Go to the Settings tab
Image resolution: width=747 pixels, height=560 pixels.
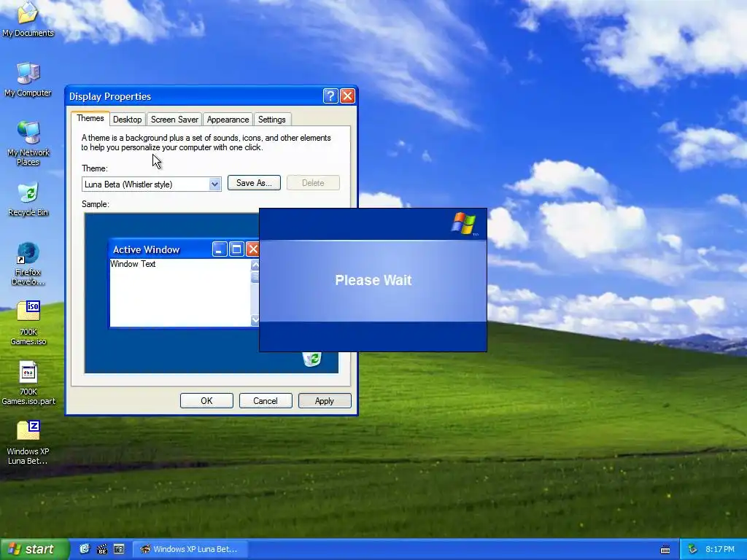(x=271, y=120)
